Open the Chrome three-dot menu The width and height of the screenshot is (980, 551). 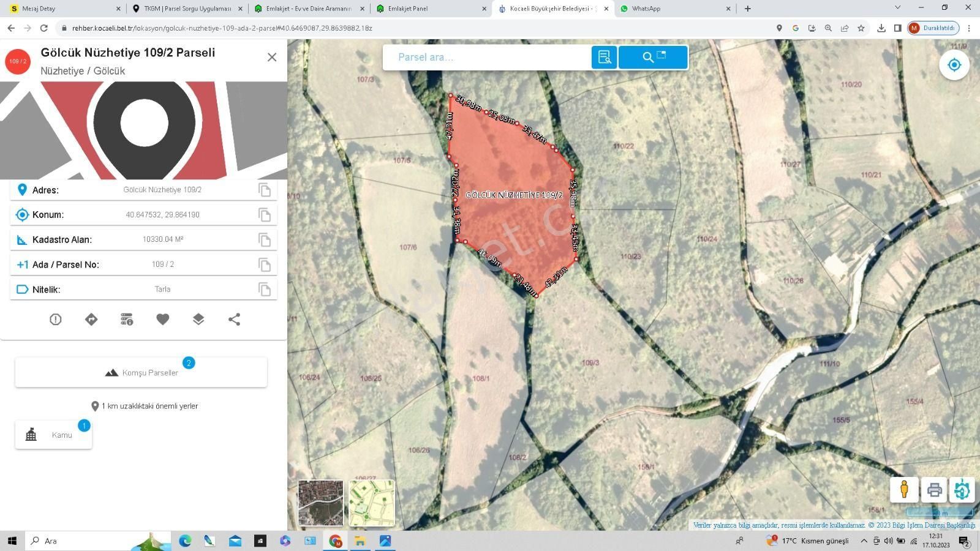[969, 28]
